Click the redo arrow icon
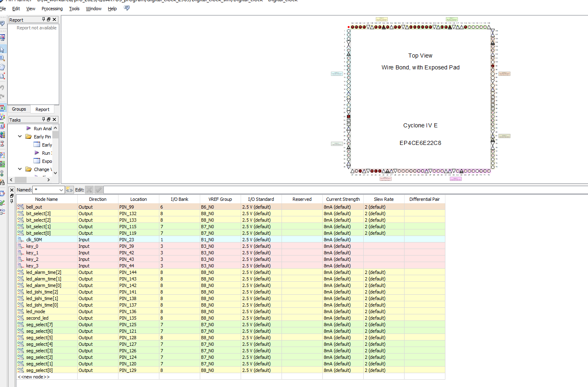Screen dimensions: 588x387 tap(2, 97)
